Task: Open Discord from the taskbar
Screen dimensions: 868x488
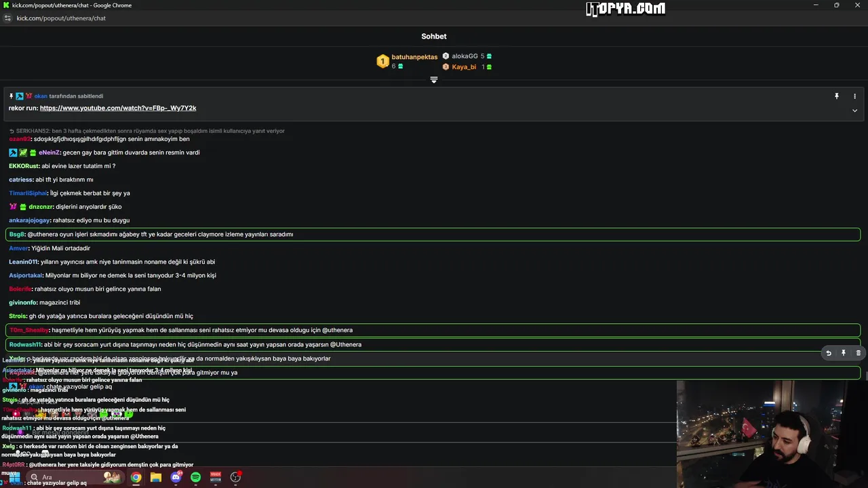Action: tap(176, 477)
